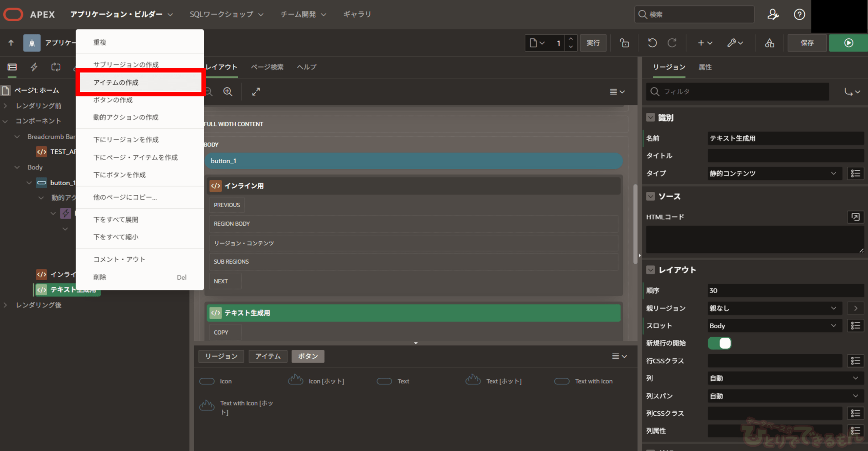Viewport: 868px width, 451px height.
Task: Click the shared components icon
Action: click(769, 43)
